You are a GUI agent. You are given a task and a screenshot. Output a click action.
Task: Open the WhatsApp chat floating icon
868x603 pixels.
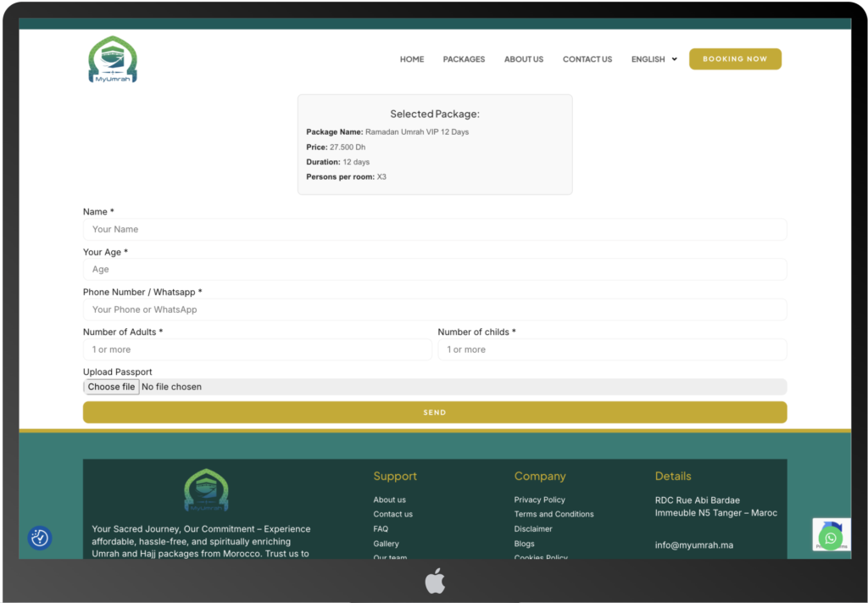[830, 539]
